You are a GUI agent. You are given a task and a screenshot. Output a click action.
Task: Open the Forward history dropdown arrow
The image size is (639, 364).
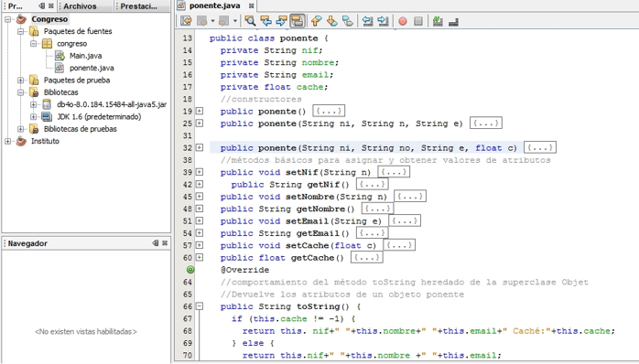[234, 21]
